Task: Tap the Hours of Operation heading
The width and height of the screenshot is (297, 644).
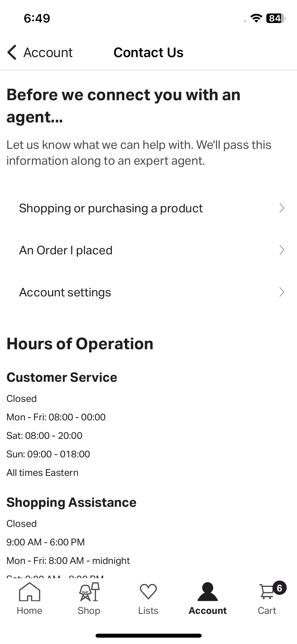Action: point(80,344)
